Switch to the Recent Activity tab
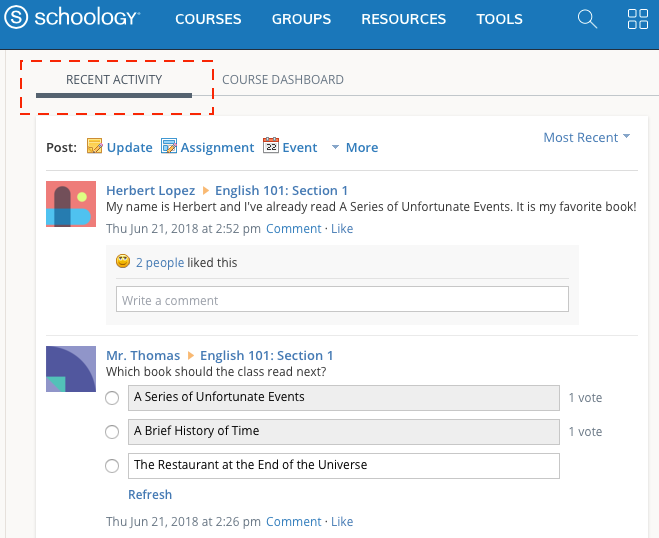659x538 pixels. pos(114,80)
